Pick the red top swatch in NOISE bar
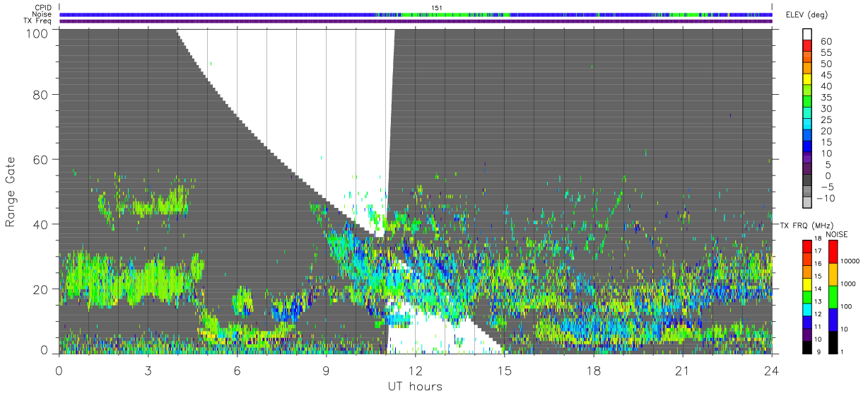 click(832, 252)
